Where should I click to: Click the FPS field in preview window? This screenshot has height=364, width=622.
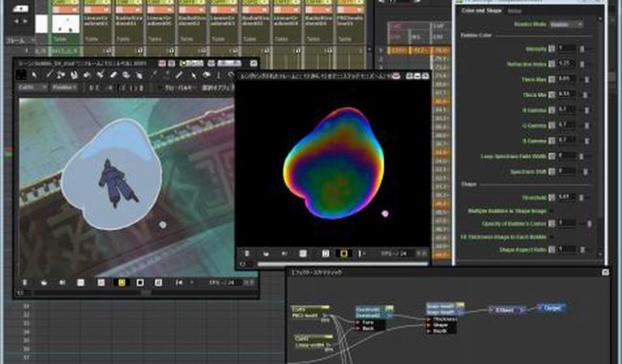[404, 253]
